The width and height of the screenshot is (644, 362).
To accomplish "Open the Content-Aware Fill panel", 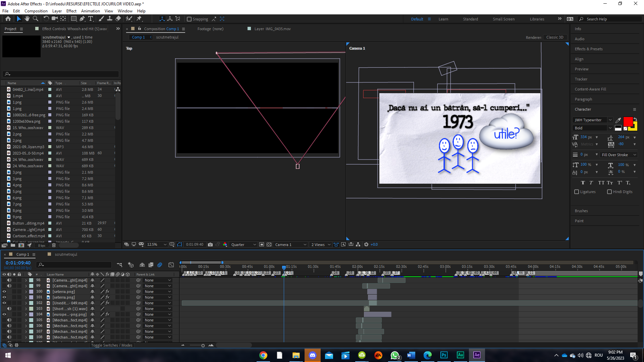I will pyautogui.click(x=590, y=89).
